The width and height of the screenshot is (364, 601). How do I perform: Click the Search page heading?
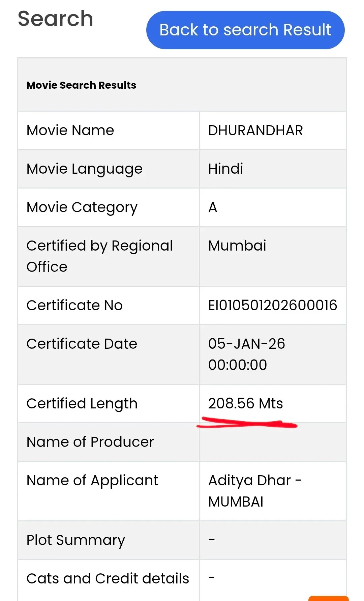(55, 19)
